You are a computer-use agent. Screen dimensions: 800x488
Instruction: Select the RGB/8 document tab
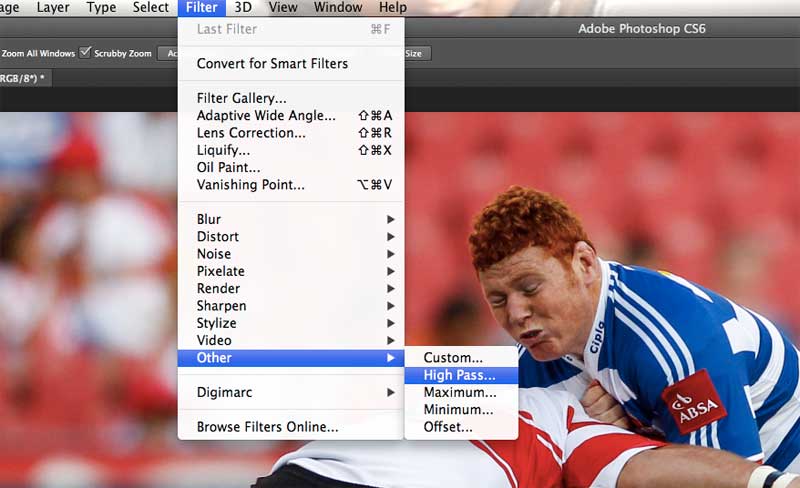24,78
